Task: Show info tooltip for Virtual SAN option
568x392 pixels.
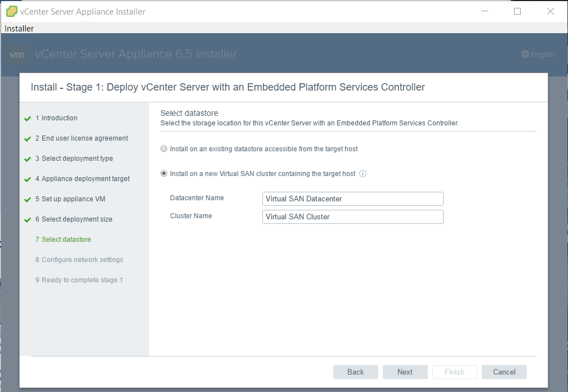Action: [363, 174]
